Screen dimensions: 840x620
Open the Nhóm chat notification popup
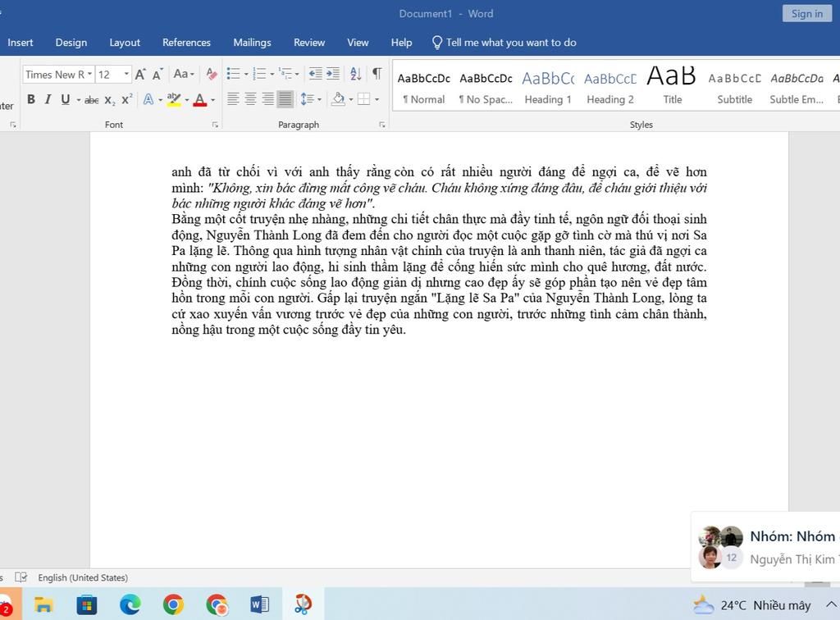[766, 546]
